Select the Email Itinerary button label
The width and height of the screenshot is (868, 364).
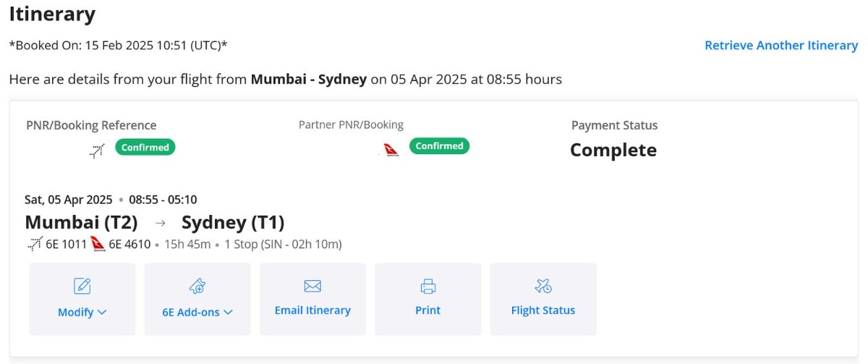tap(312, 310)
